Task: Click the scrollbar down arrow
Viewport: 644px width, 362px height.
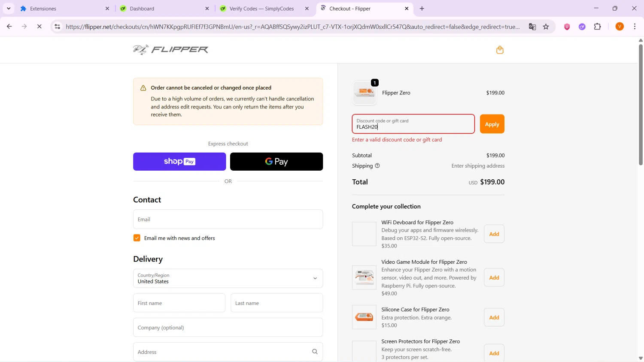Action: [x=641, y=358]
